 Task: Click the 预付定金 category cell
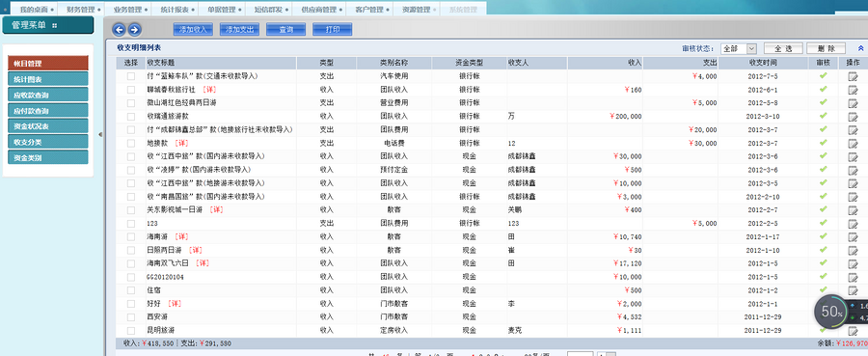click(x=393, y=170)
